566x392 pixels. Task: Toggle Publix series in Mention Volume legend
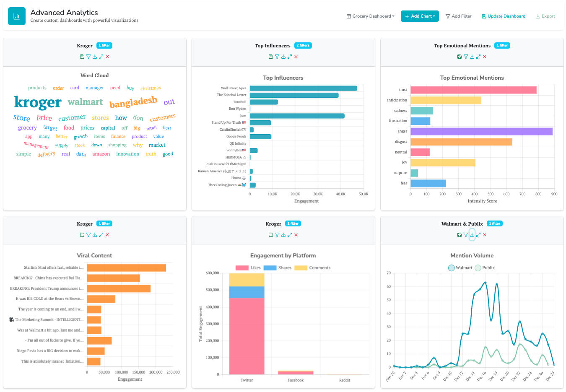[485, 268]
